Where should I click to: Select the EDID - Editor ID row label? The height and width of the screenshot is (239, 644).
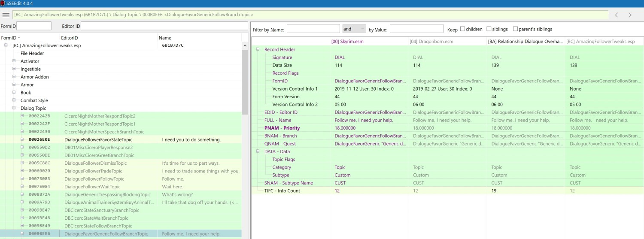click(x=281, y=112)
